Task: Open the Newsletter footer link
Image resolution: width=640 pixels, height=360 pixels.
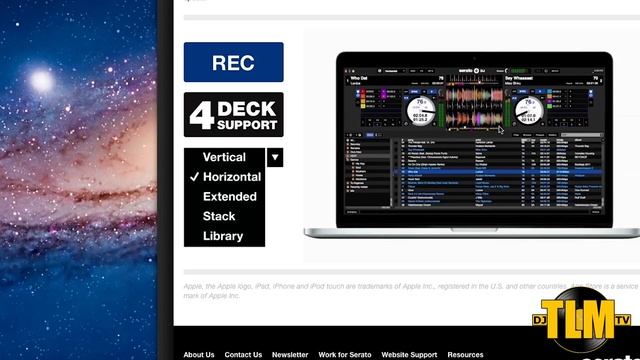Action: pyautogui.click(x=290, y=355)
